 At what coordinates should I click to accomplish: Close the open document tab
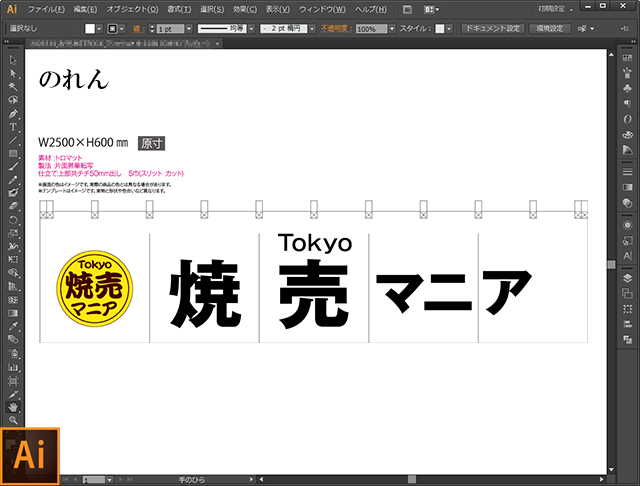tap(218, 43)
